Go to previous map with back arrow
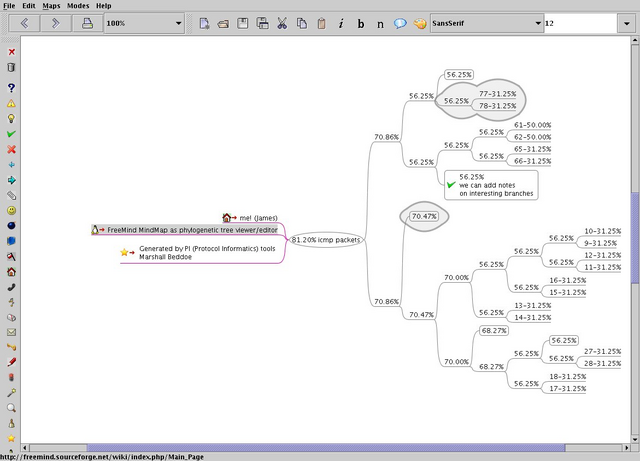The height and width of the screenshot is (461, 640). coord(24,23)
